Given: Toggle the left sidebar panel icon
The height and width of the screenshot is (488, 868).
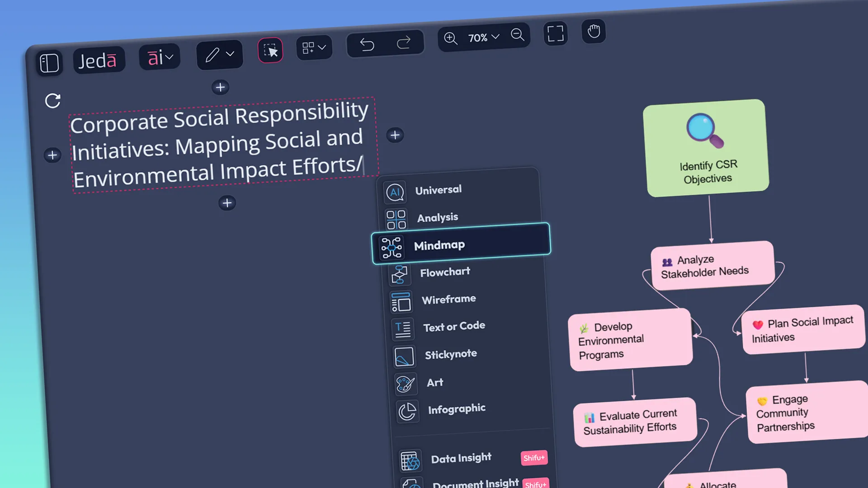Looking at the screenshot, I should point(50,63).
